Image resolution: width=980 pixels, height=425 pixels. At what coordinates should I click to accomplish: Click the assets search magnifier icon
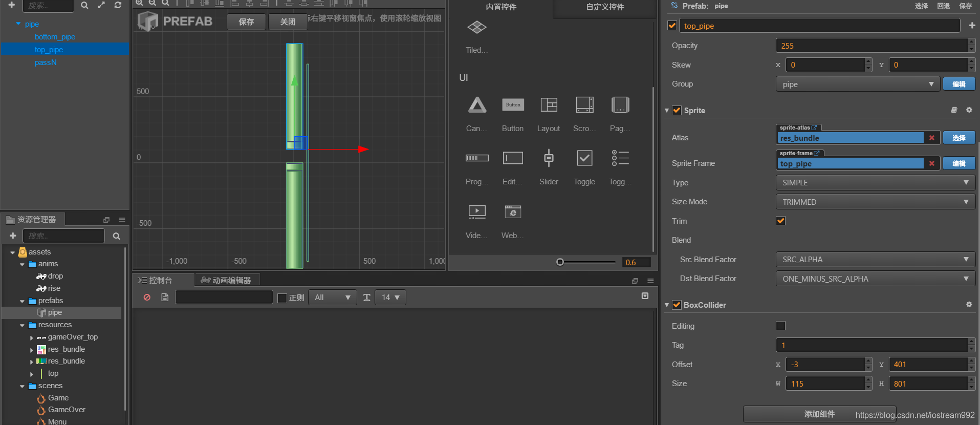point(117,236)
